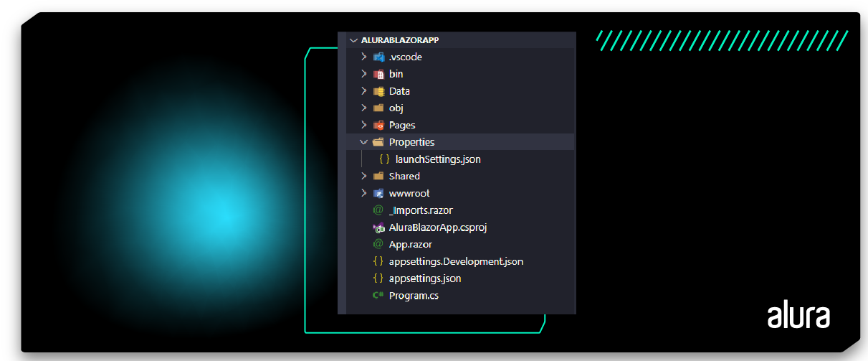The height and width of the screenshot is (361, 868).
Task: Click the open Properties folder icon
Action: coord(378,142)
